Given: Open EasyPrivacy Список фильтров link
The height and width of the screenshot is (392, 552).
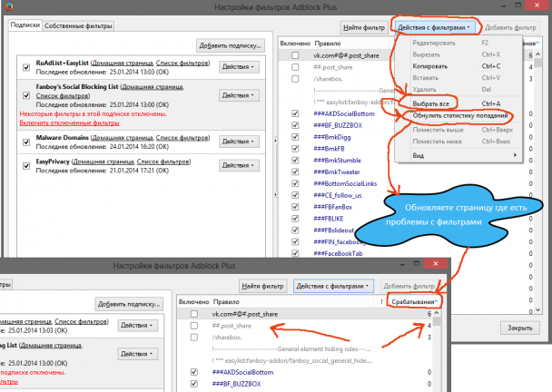Looking at the screenshot, I should pos(163,162).
